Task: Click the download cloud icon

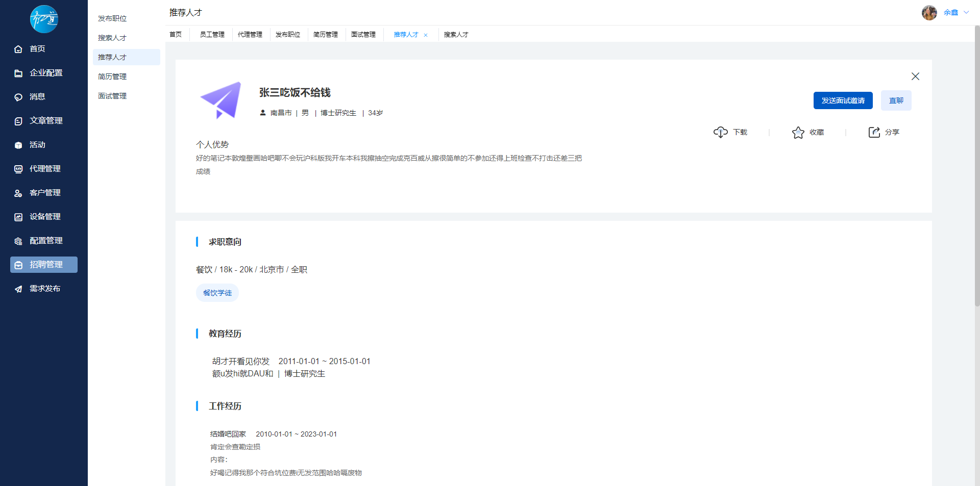Action: tap(720, 132)
